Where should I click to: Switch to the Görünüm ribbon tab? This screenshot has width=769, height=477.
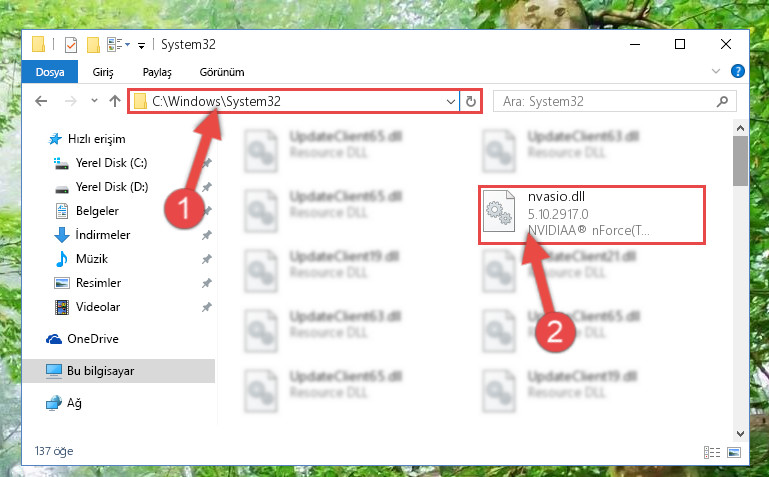(x=222, y=72)
